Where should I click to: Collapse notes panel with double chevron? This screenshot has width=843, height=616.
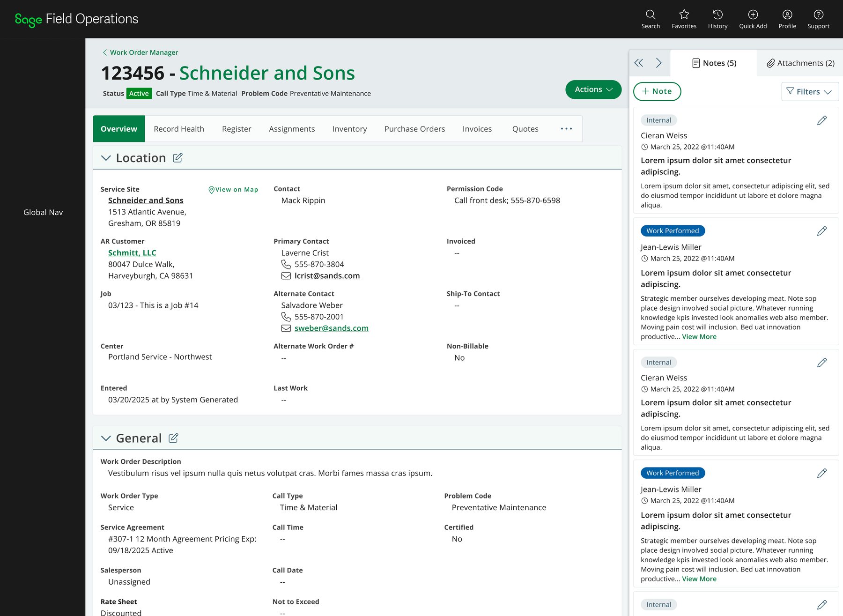(639, 63)
